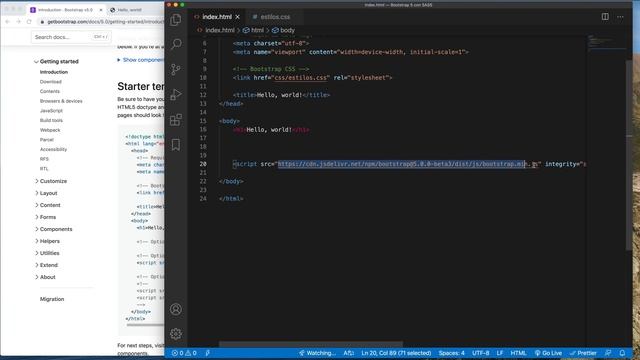Open the Accounts menu in VS Code

coord(176,309)
